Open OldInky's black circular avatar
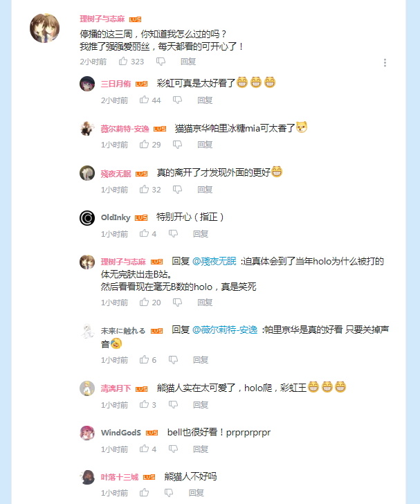 click(x=87, y=218)
